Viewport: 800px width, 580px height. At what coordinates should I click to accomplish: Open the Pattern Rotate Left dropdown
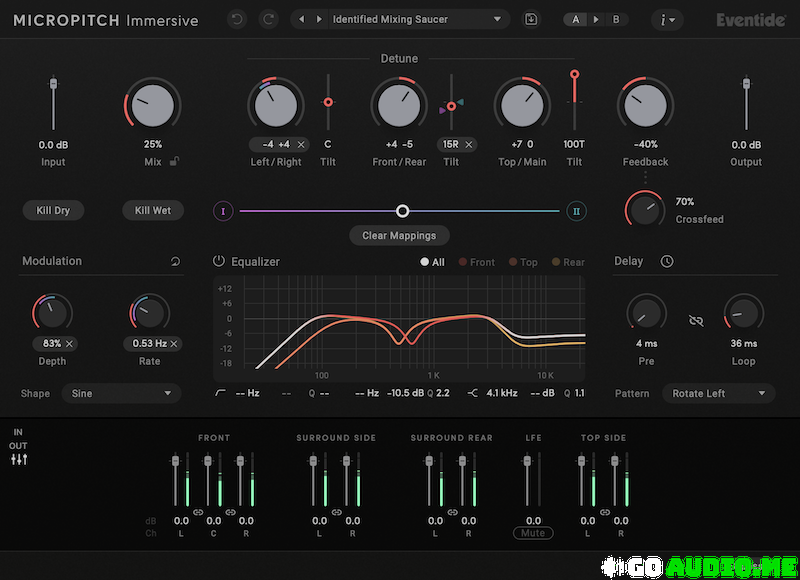718,393
